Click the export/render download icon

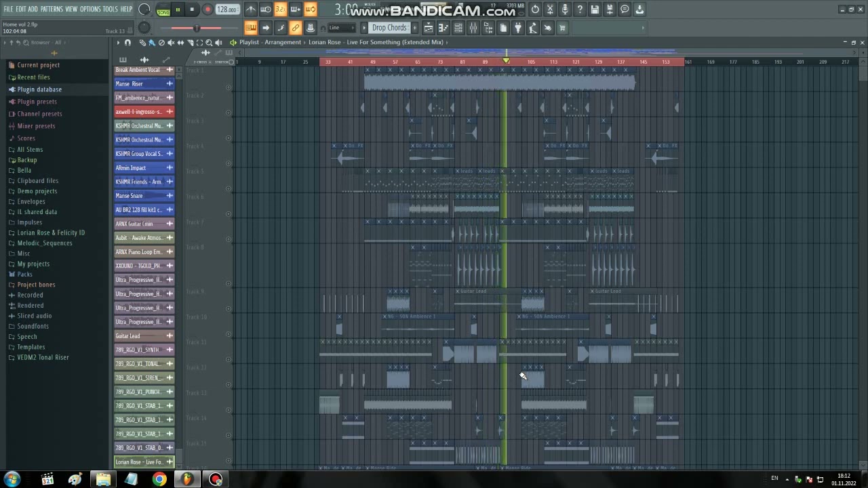click(639, 9)
